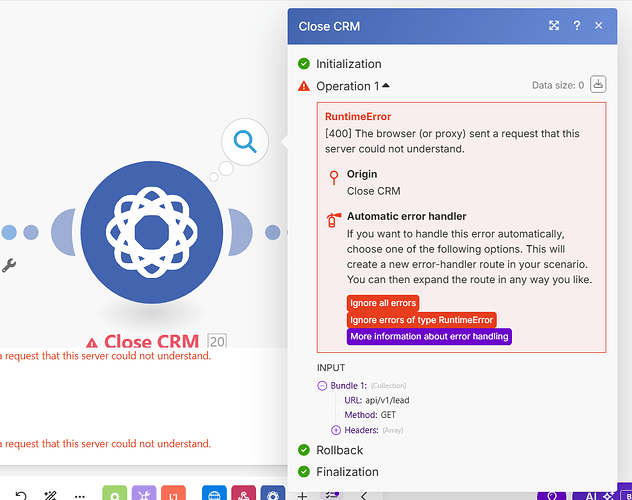632x500 pixels.
Task: Click the Finalization step
Action: pos(347,472)
